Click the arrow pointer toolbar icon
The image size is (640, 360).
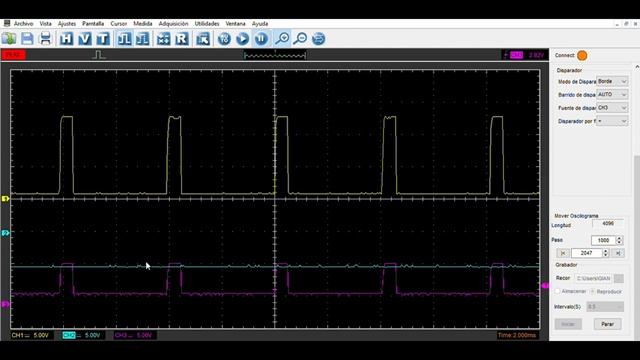(x=203, y=39)
